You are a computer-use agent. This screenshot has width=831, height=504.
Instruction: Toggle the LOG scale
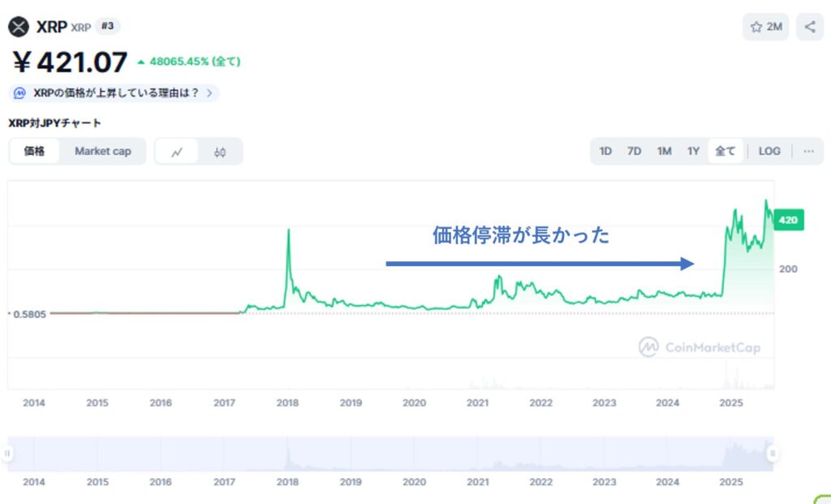click(769, 151)
